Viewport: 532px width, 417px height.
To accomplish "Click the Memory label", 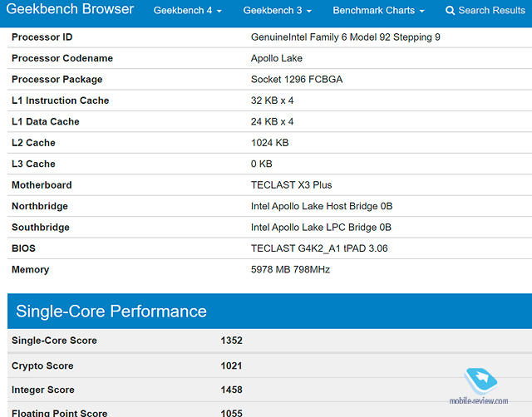I will [x=31, y=269].
